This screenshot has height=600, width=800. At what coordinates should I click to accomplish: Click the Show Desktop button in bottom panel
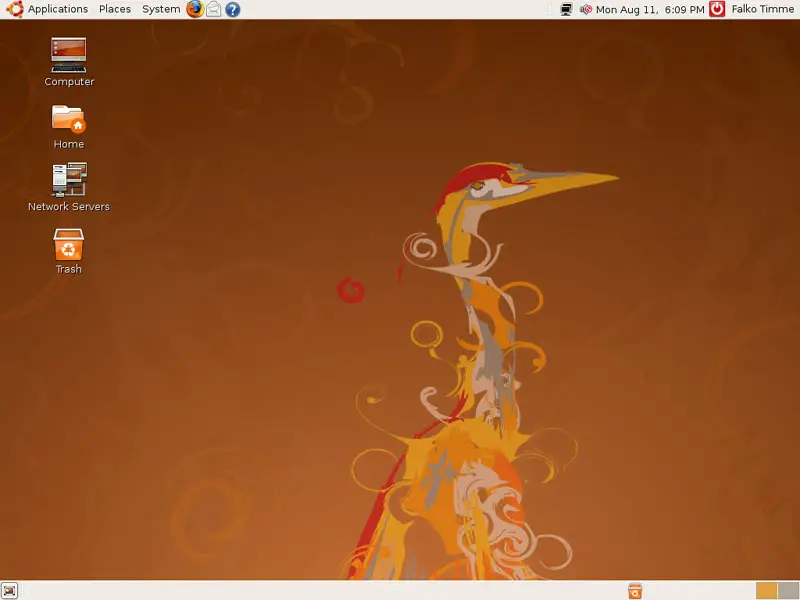9,590
